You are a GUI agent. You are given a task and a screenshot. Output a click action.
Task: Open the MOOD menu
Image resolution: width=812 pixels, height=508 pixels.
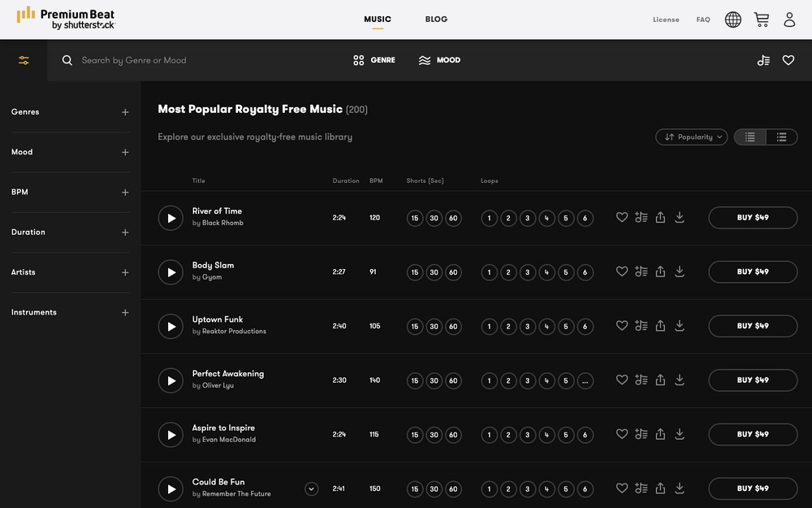click(439, 60)
